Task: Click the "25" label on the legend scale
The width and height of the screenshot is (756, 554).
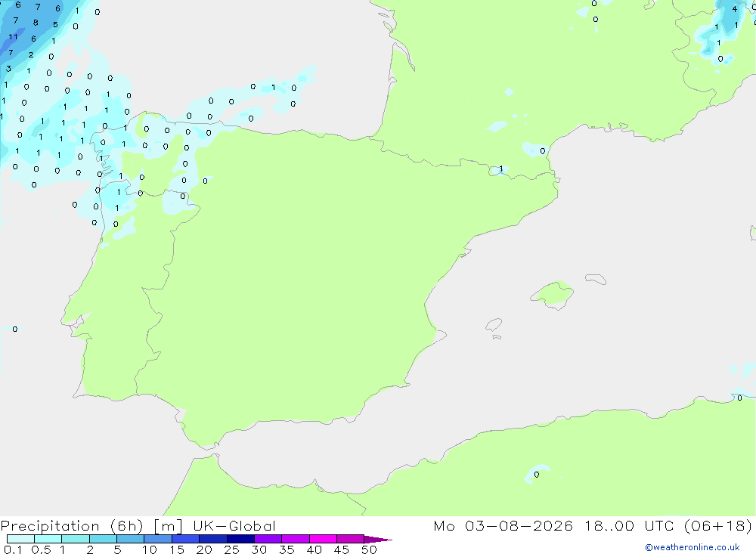Action: [x=231, y=549]
